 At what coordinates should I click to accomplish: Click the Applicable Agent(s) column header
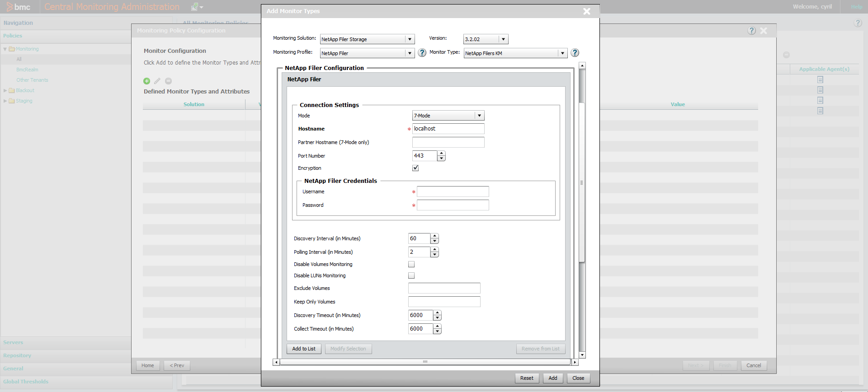point(824,69)
